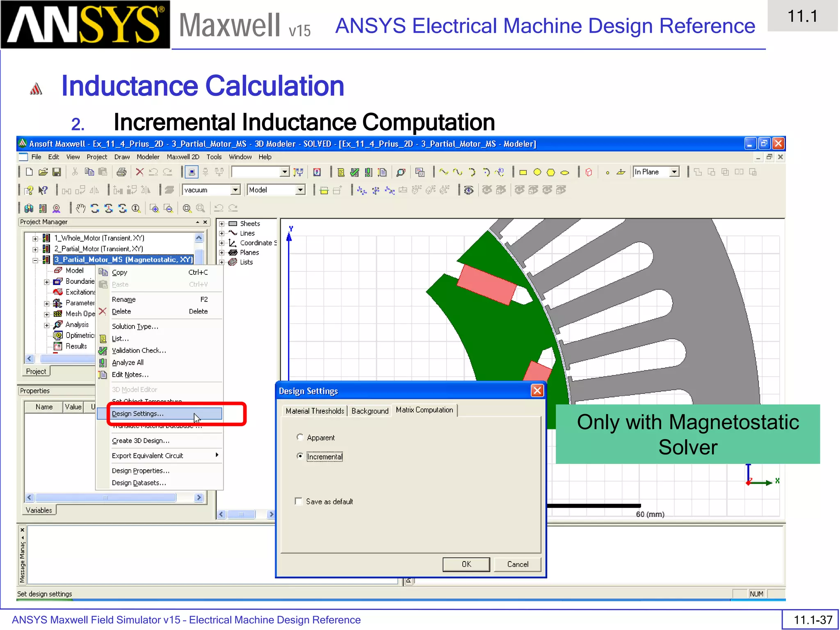The image size is (840, 630).
Task: Click the Project tab in Project Manager
Action: coord(36,372)
